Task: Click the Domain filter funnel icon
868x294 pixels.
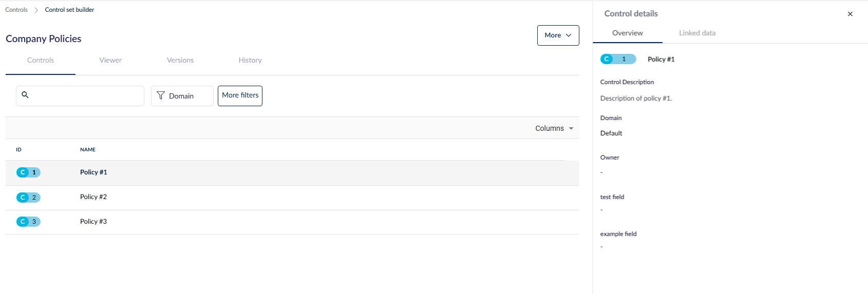Action: pos(161,95)
